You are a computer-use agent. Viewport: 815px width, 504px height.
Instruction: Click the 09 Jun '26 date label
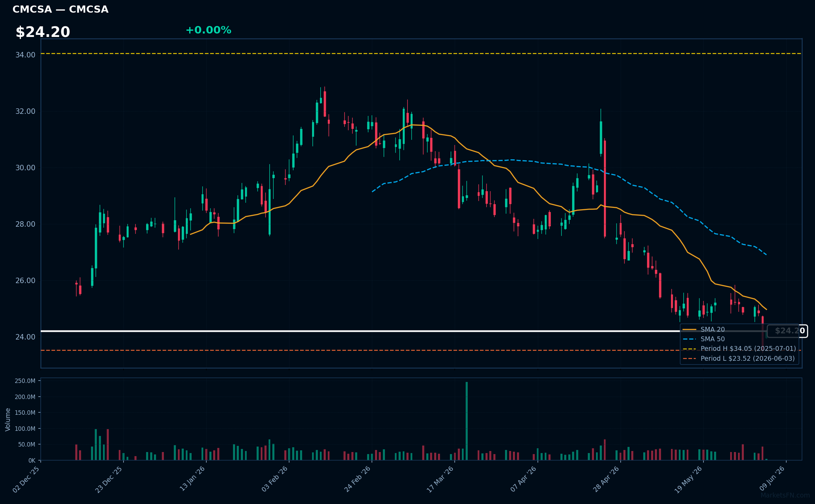coord(772,479)
